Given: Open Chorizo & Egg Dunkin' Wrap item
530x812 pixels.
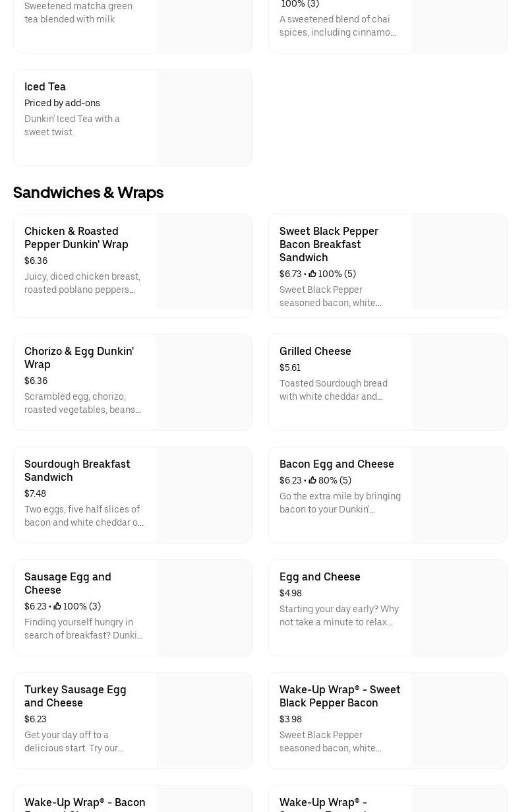Looking at the screenshot, I should (79, 358).
